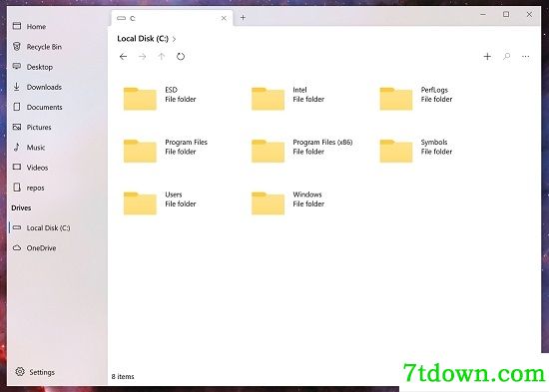Click the up directory arrow

coord(162,56)
